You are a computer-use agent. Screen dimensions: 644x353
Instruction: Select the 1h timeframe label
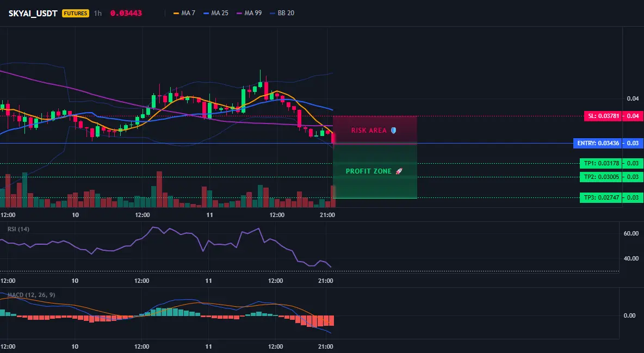tap(98, 13)
